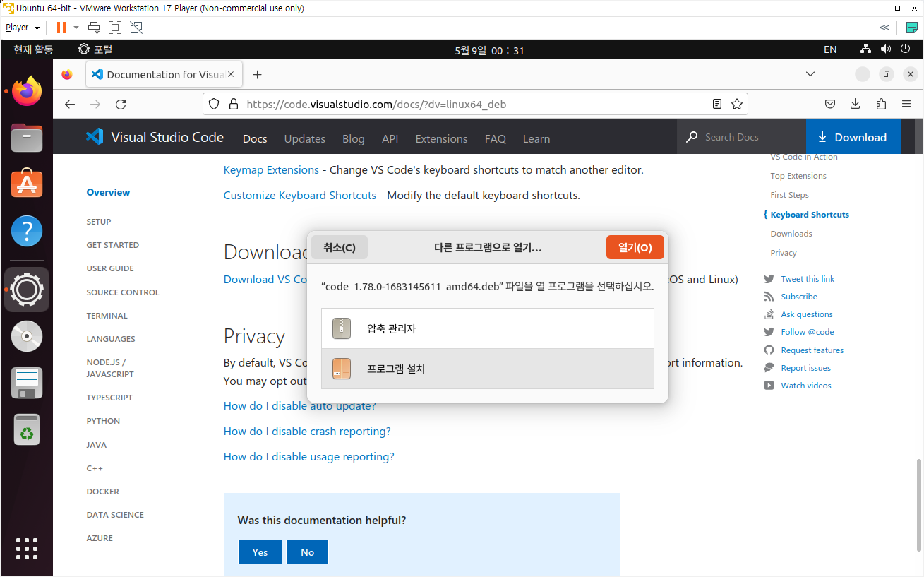Click the blue Download button
Image resolution: width=924 pixels, height=577 pixels.
[853, 137]
